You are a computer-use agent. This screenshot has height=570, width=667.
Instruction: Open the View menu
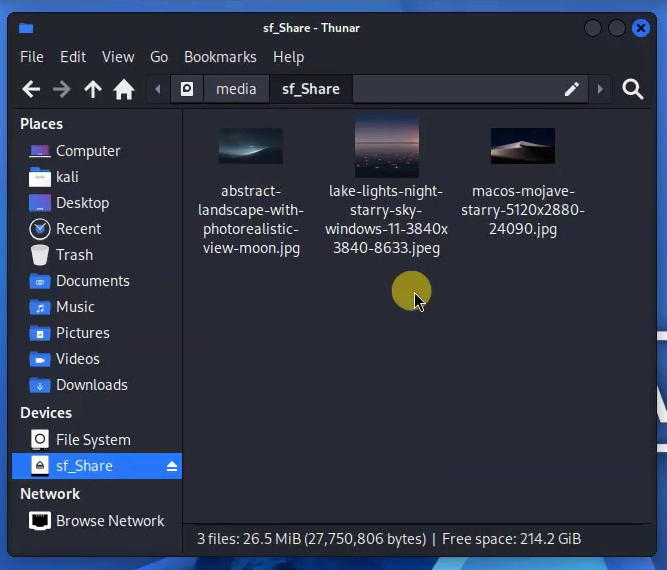click(118, 57)
